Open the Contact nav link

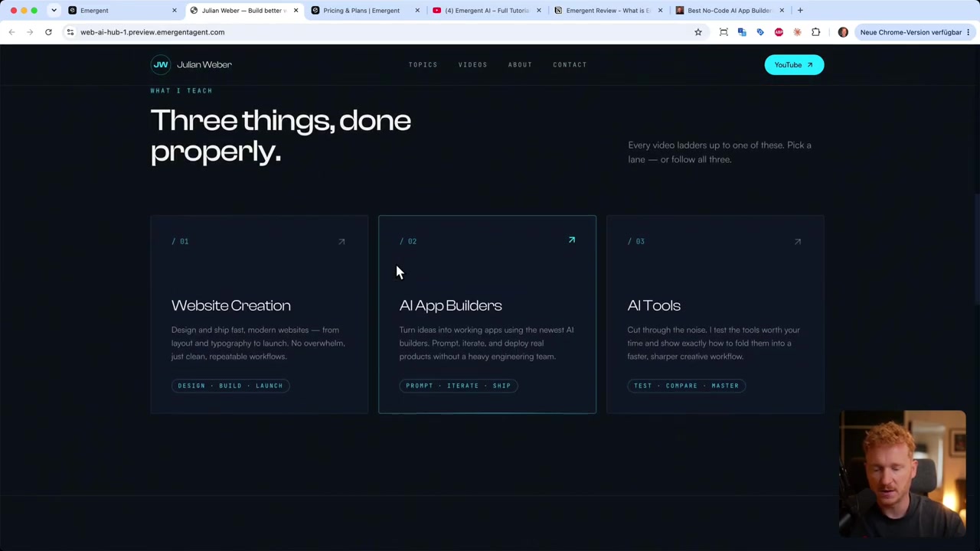570,65
